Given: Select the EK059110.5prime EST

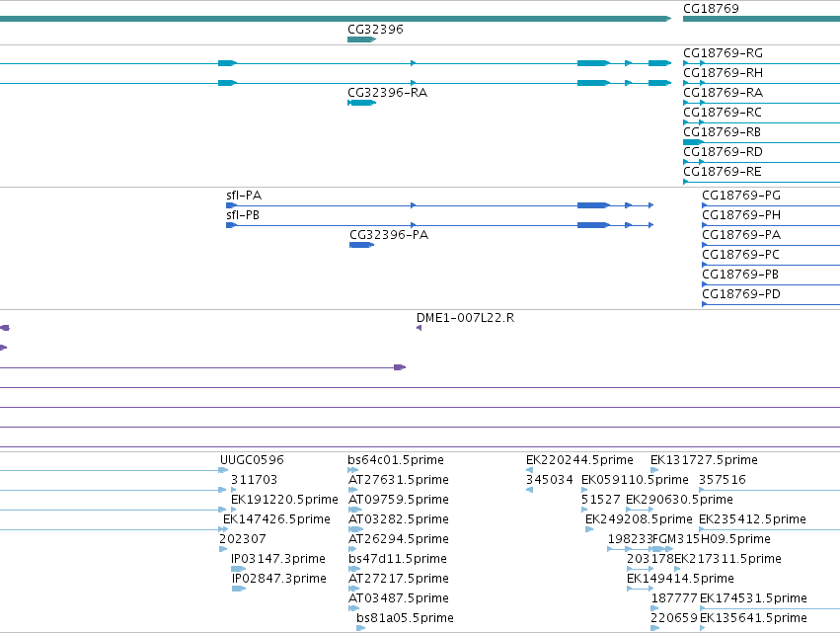Looking at the screenshot, I should 635,480.
